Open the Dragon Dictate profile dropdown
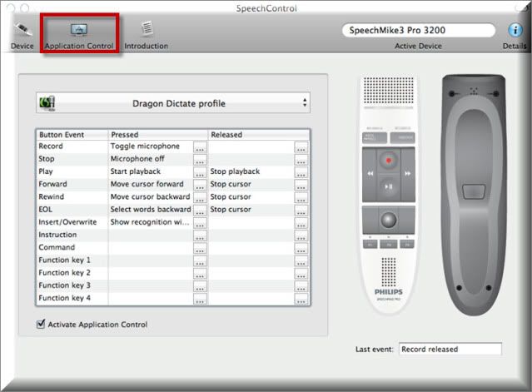 point(173,102)
